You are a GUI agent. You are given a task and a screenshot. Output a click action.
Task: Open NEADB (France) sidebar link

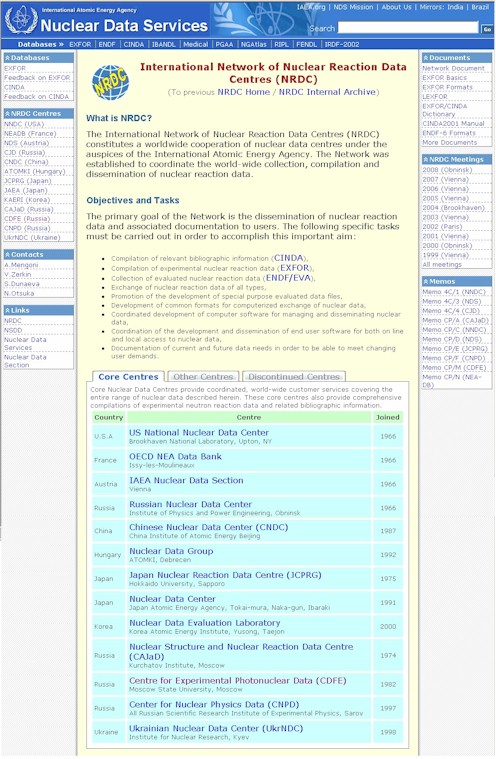[x=30, y=134]
